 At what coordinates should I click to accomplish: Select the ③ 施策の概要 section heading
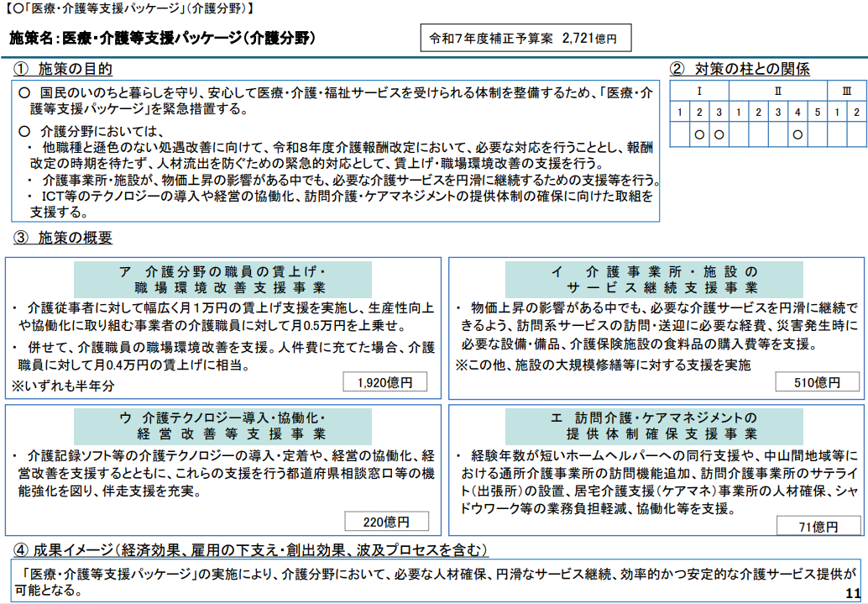[64, 238]
